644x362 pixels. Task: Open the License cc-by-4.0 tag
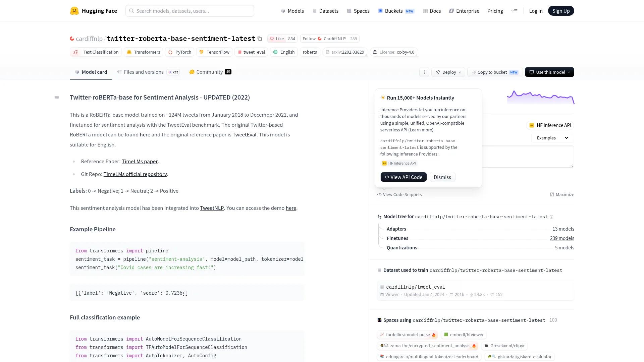[x=394, y=52]
